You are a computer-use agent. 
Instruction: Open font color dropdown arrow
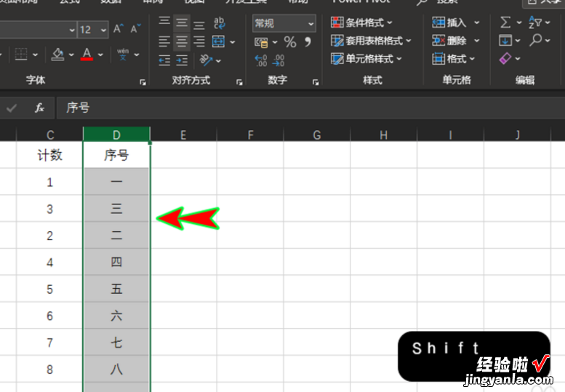[x=100, y=55]
